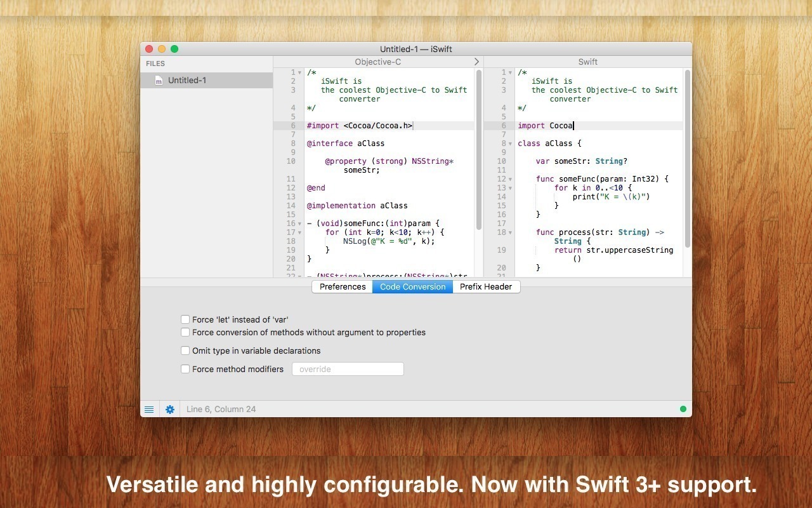The width and height of the screenshot is (812, 508).
Task: Open the Prefix Header tab
Action: tap(486, 287)
